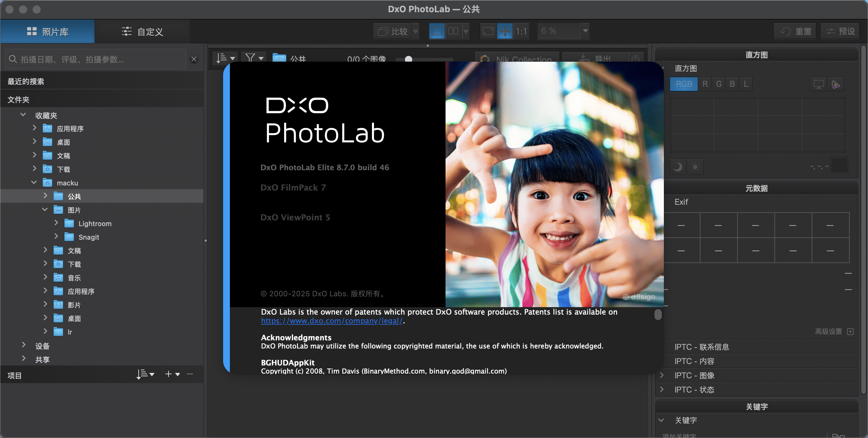Click the 6 % zoom field

pos(559,31)
